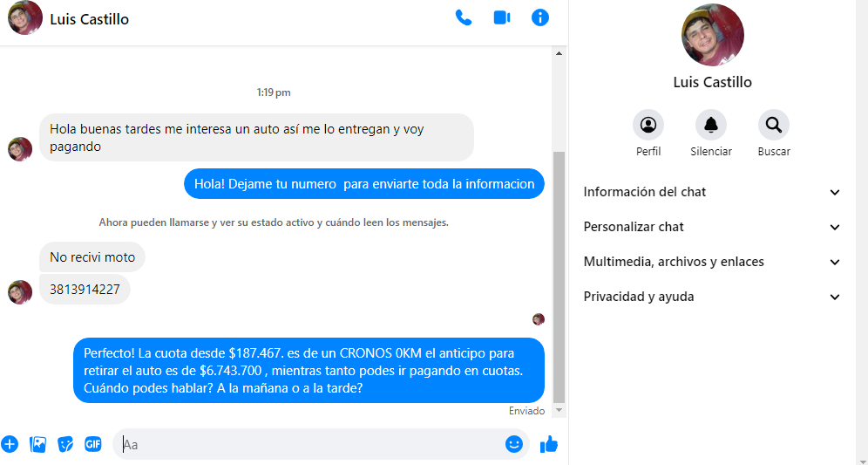Click the small seen-receipt avatar
Screen dimensions: 868x465
[x=538, y=318]
